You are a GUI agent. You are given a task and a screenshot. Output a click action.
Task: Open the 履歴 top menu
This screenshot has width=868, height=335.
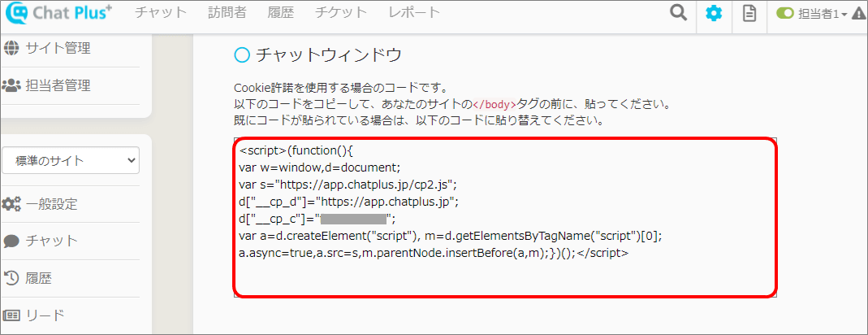pos(281,13)
